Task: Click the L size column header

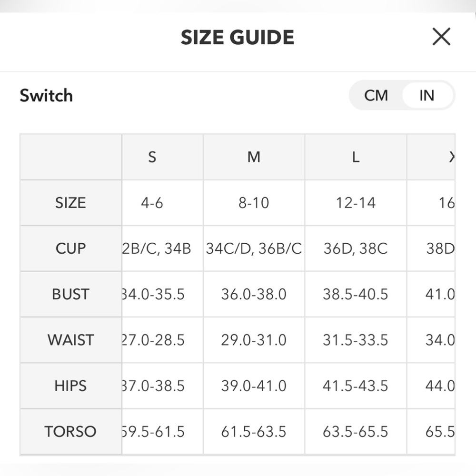Action: [356, 157]
